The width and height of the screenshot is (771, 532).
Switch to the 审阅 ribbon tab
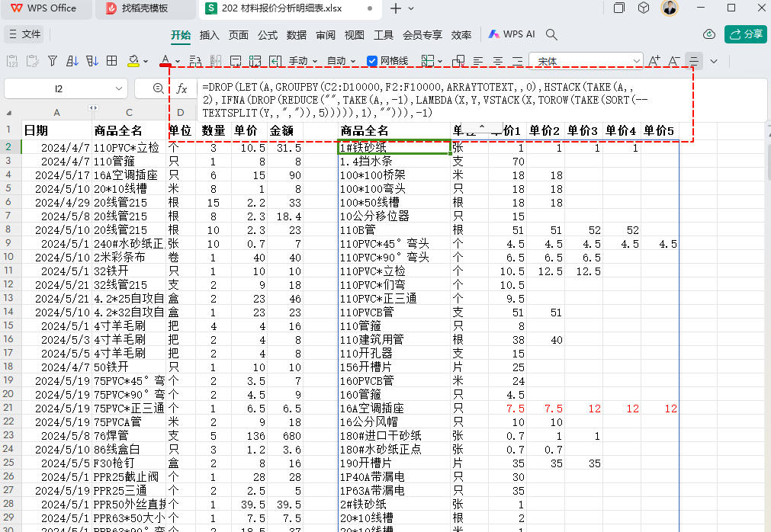(x=326, y=35)
